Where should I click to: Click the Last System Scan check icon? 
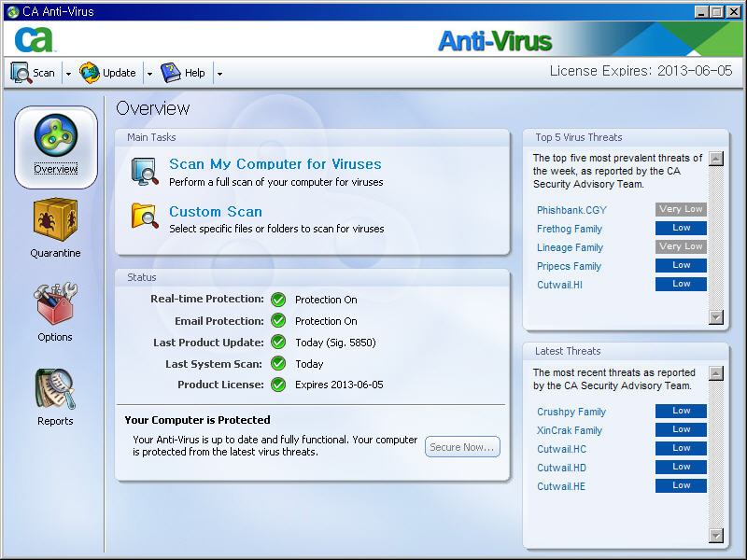point(278,364)
